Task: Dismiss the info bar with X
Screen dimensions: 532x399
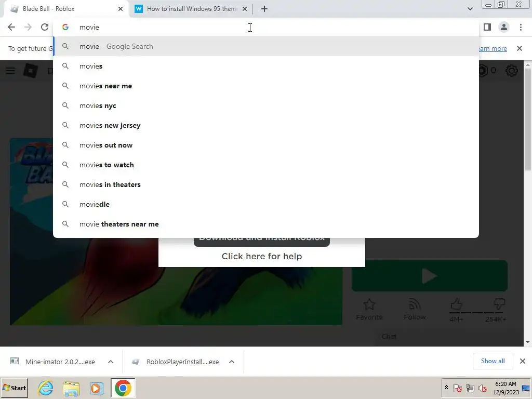Action: 520,48
